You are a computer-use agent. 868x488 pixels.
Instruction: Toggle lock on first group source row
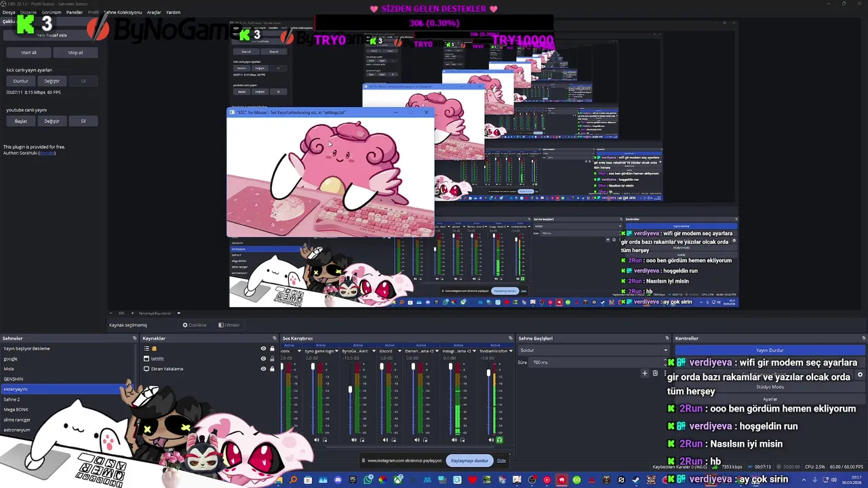click(272, 348)
